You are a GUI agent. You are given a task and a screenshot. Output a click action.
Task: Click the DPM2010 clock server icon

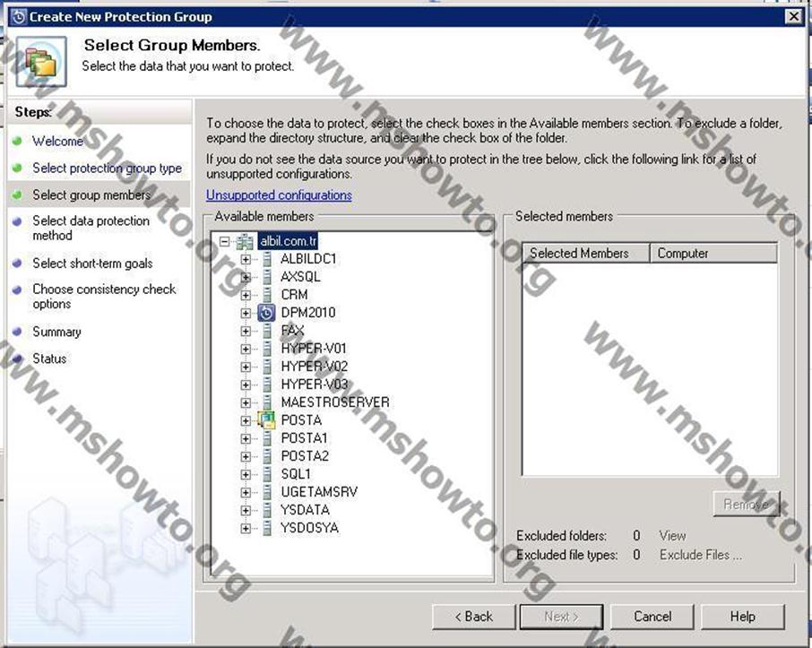click(x=266, y=313)
